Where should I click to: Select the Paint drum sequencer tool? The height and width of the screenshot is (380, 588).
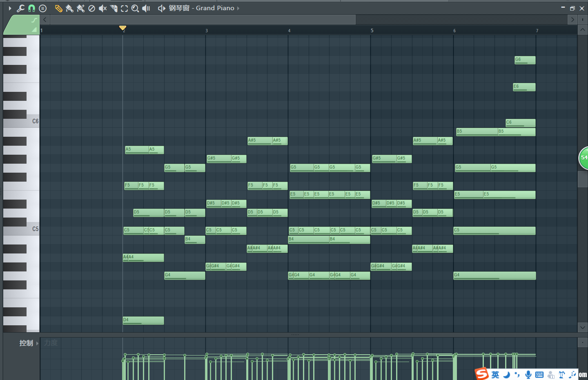point(81,8)
